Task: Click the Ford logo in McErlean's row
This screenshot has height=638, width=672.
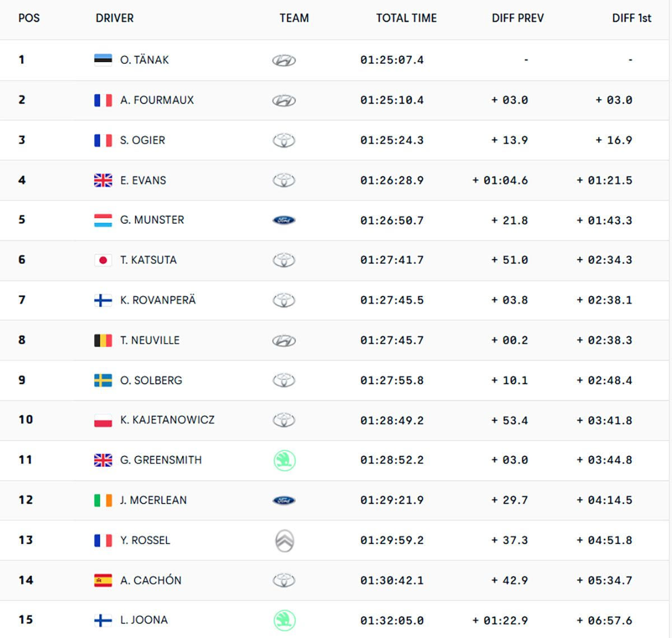Action: click(x=284, y=500)
